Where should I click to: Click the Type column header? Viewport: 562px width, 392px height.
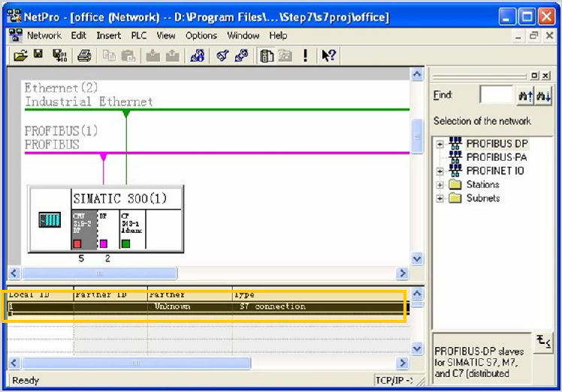point(322,295)
